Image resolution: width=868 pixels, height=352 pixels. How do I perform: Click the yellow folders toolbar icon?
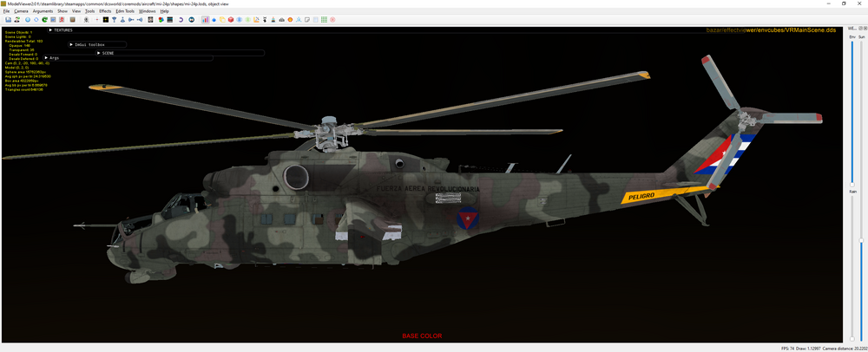coord(222,19)
